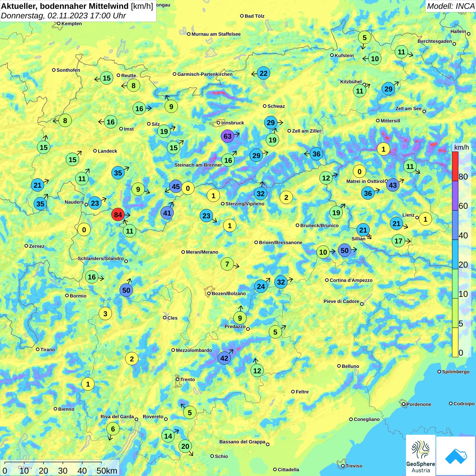The height and width of the screenshot is (476, 476).
Task: Click the 12 marker above Feltre
Action: pos(257,371)
